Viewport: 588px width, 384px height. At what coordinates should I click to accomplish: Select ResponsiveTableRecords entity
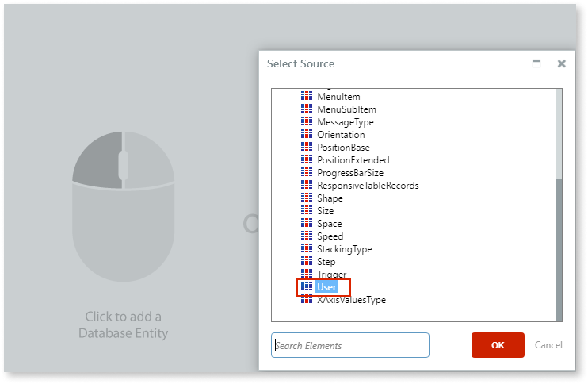(x=368, y=186)
